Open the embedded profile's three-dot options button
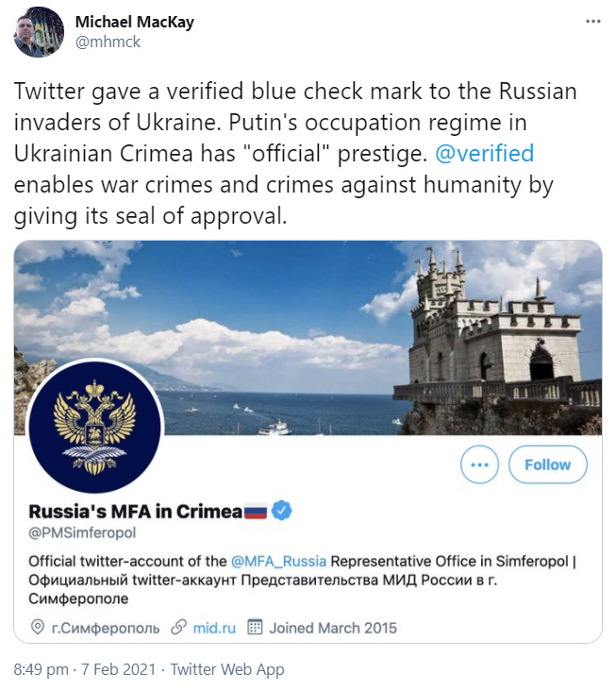 (x=479, y=464)
